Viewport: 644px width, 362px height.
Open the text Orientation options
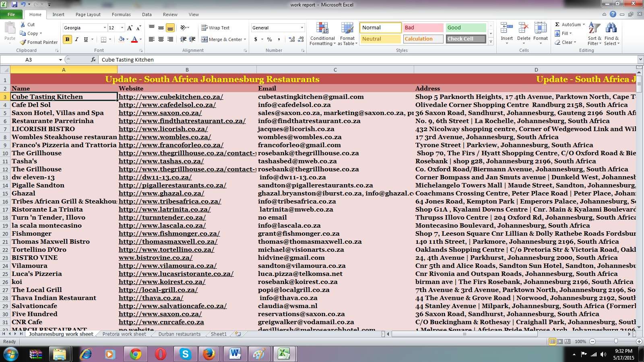184,28
